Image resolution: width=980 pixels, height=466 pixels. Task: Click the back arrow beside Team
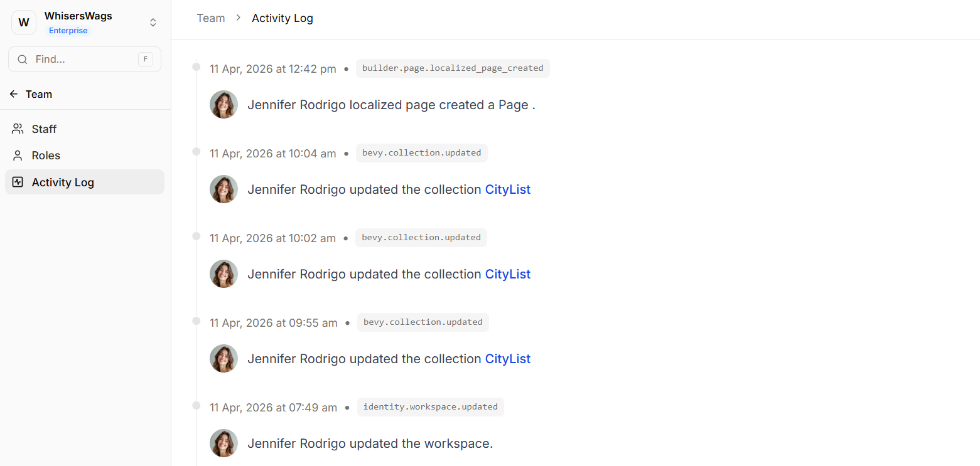click(14, 94)
